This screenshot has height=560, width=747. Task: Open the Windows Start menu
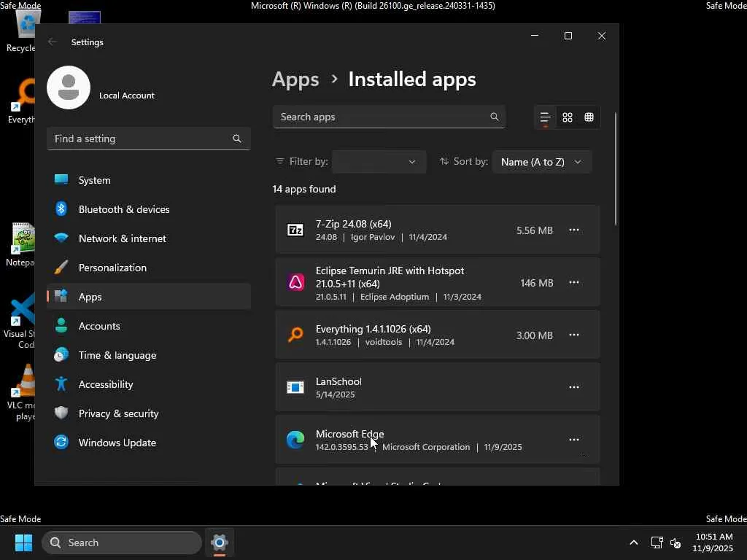(x=23, y=542)
